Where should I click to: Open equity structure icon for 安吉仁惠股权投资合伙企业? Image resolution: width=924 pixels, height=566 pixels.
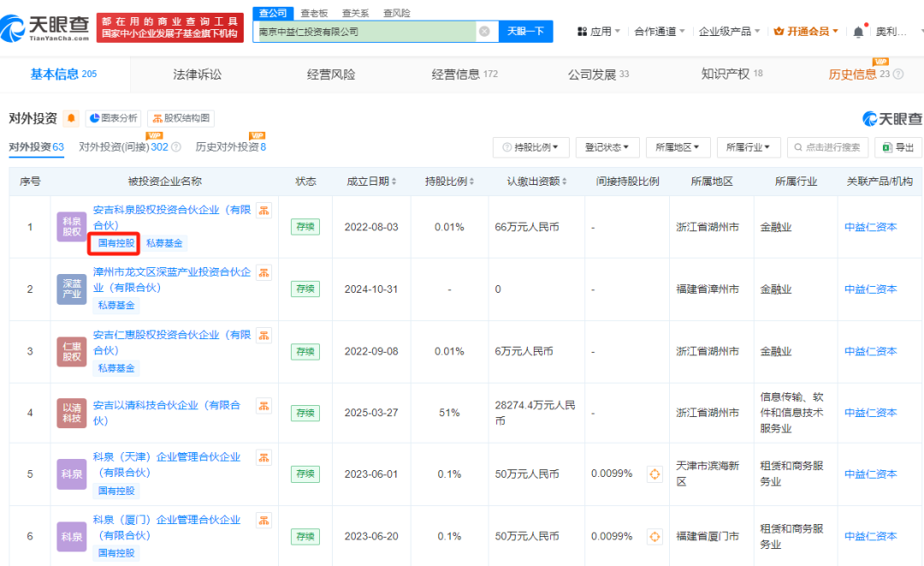[264, 336]
